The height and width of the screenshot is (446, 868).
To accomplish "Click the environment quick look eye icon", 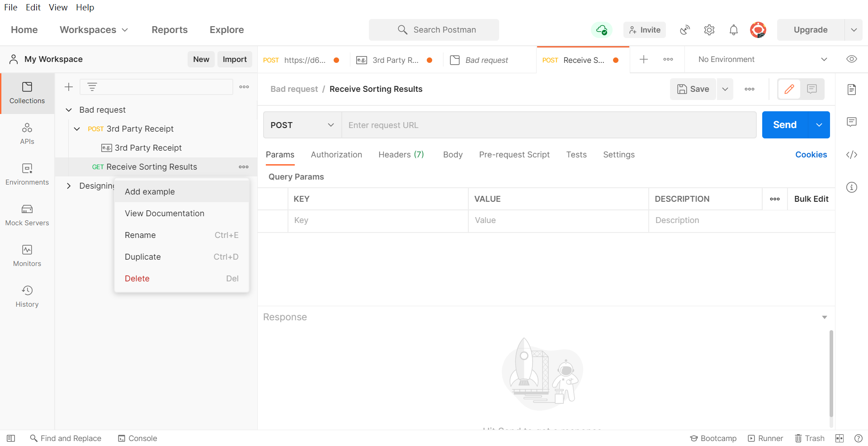I will [852, 59].
